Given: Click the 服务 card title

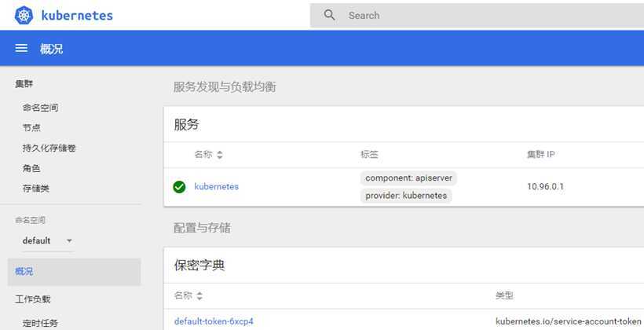Looking at the screenshot, I should [186, 124].
